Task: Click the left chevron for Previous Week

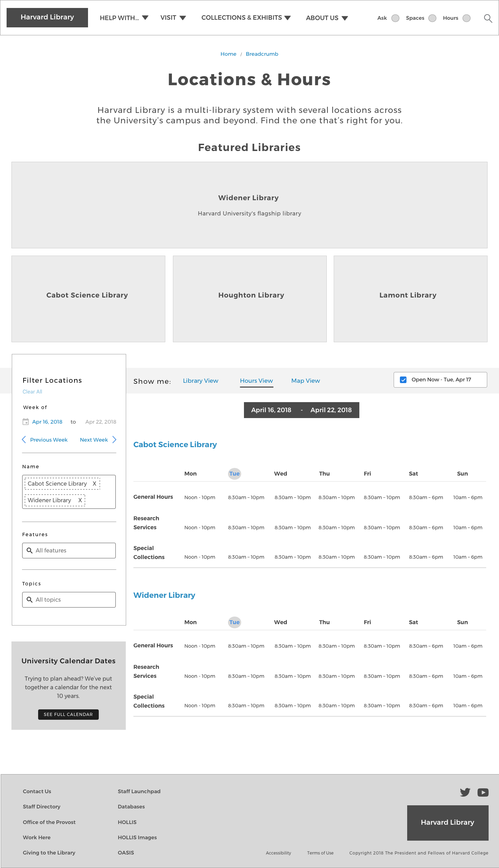Action: click(x=24, y=440)
